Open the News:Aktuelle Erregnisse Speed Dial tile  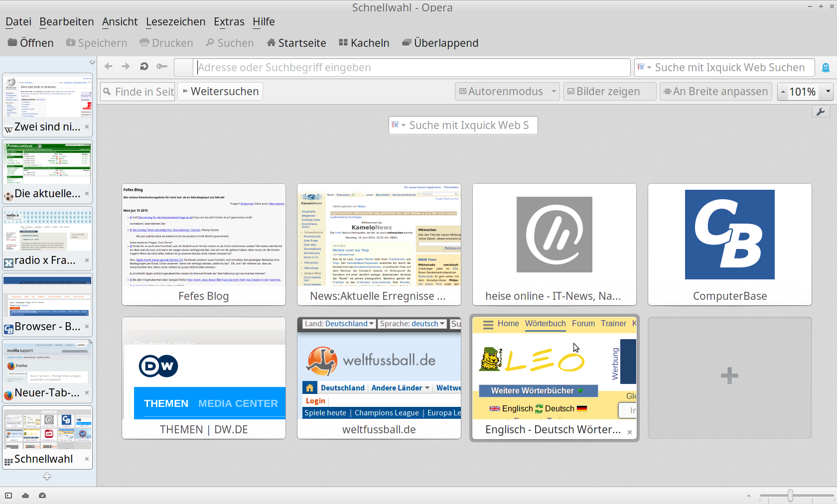(379, 245)
